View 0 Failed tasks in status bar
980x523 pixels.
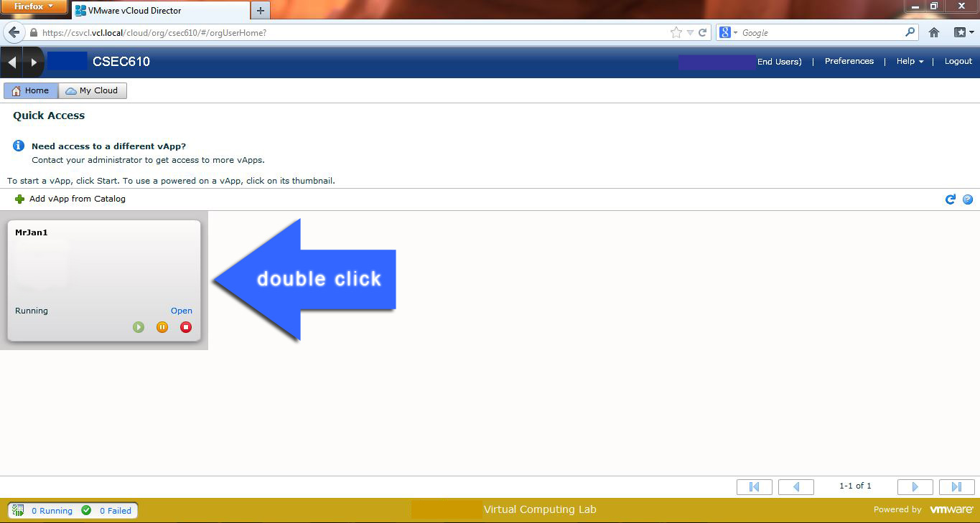click(116, 511)
